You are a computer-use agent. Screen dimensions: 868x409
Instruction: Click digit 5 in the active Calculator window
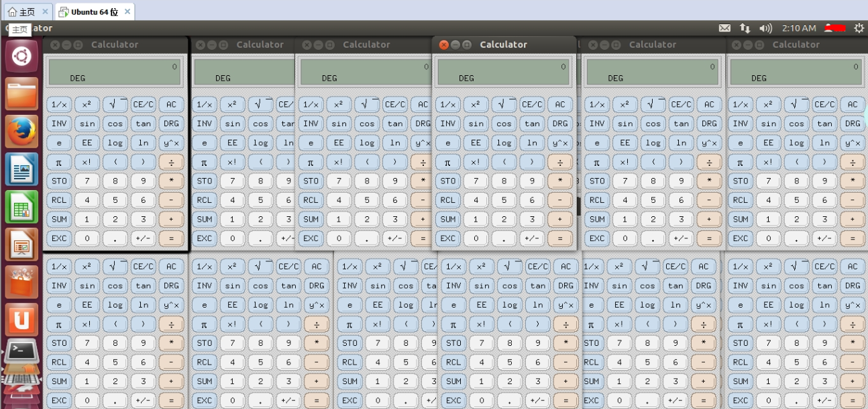504,200
